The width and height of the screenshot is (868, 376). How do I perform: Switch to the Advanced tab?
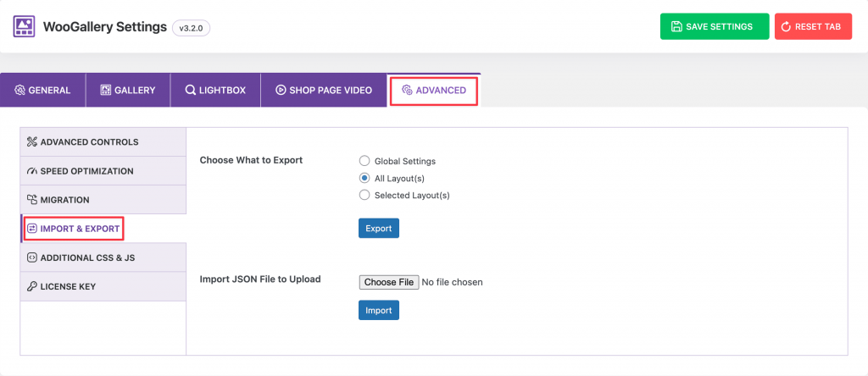click(434, 90)
